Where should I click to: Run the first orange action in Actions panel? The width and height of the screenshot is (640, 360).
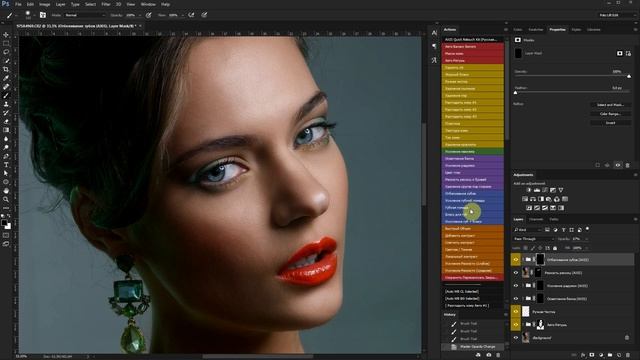pos(473,229)
